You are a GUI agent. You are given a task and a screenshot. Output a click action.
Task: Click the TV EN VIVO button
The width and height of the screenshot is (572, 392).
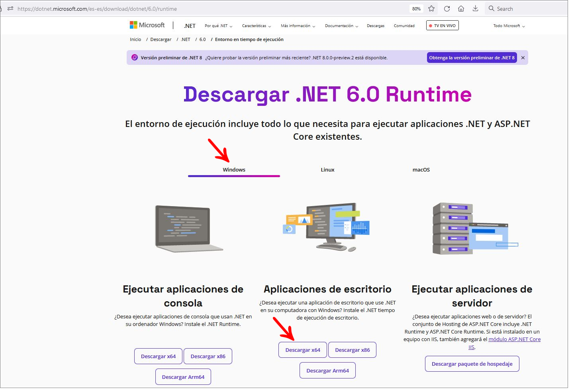click(x=443, y=25)
